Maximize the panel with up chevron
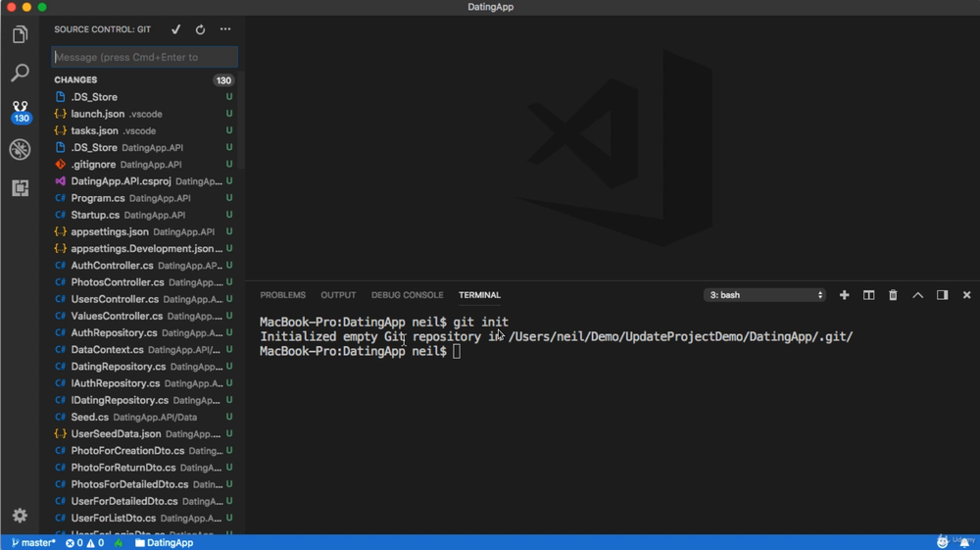Image resolution: width=980 pixels, height=550 pixels. (917, 295)
